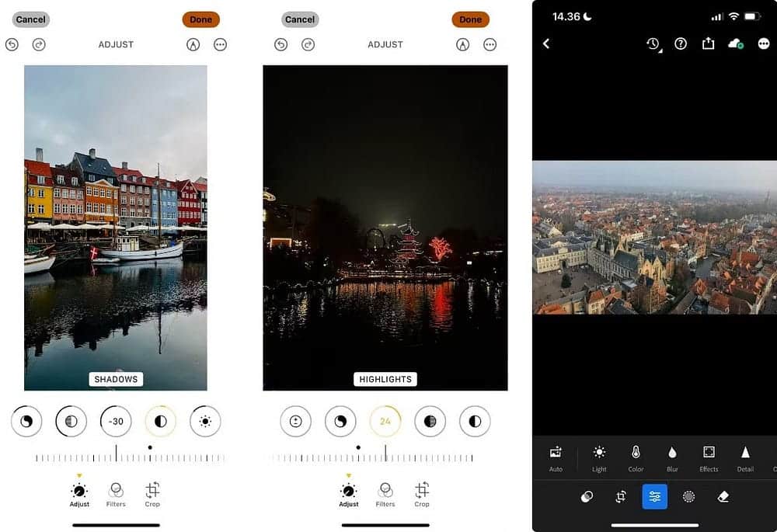The image size is (777, 532).
Task: Select the highlights dial showing 24
Action: pyautogui.click(x=385, y=422)
